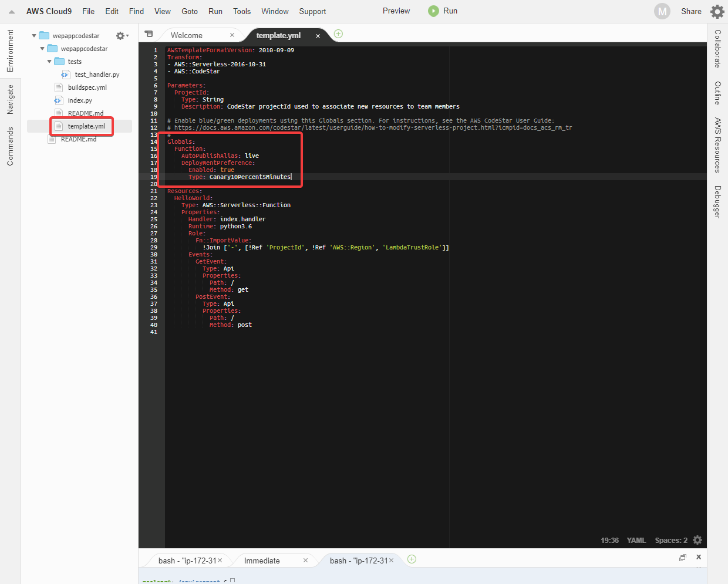
Task: Open the Run menu in menu bar
Action: click(x=215, y=11)
